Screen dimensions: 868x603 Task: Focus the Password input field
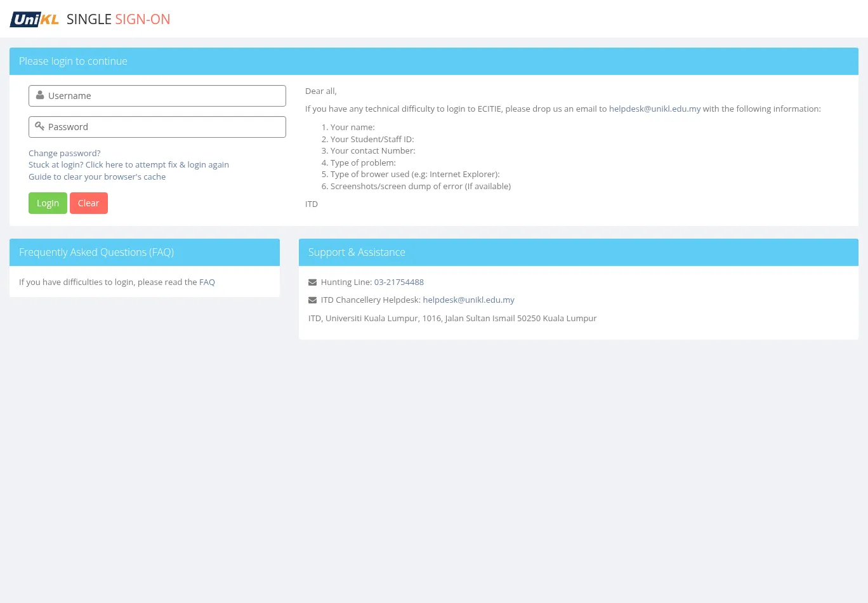tap(165, 127)
